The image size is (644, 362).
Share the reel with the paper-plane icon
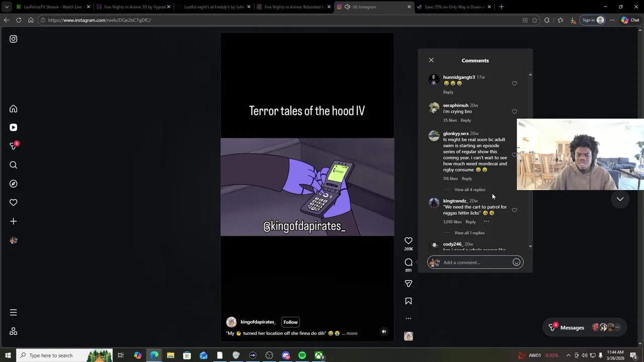[x=409, y=284]
